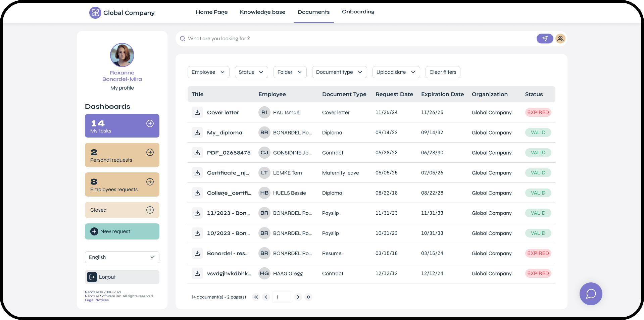This screenshot has height=320, width=644.
Task: Expand the English language selector
Action: [122, 257]
